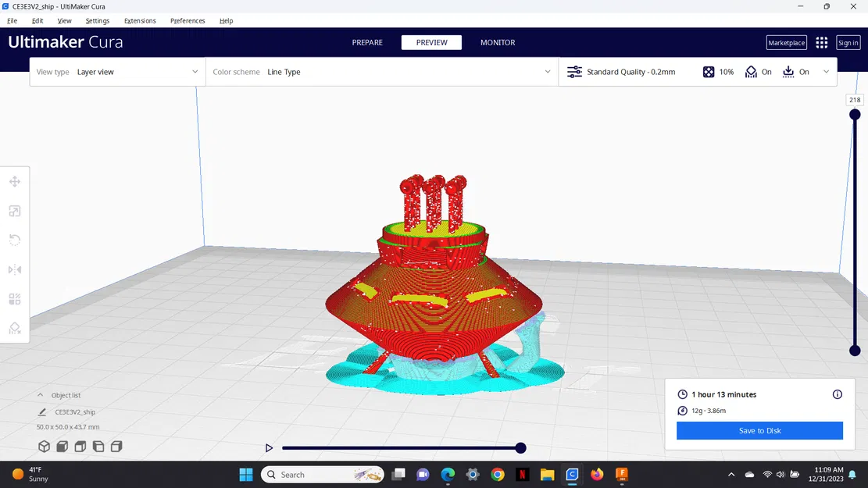Click the 12g · 3.86m material text
This screenshot has height=488, width=868.
tap(709, 411)
